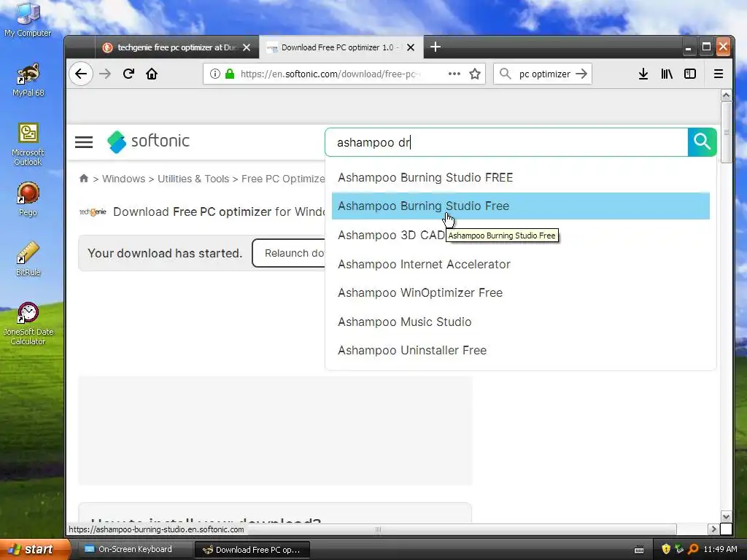747x560 pixels.
Task: Open the Windows start menu
Action: (x=34, y=550)
